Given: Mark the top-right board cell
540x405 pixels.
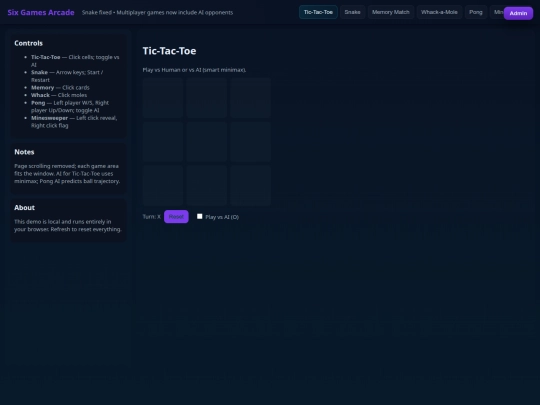Looking at the screenshot, I should [251, 98].
